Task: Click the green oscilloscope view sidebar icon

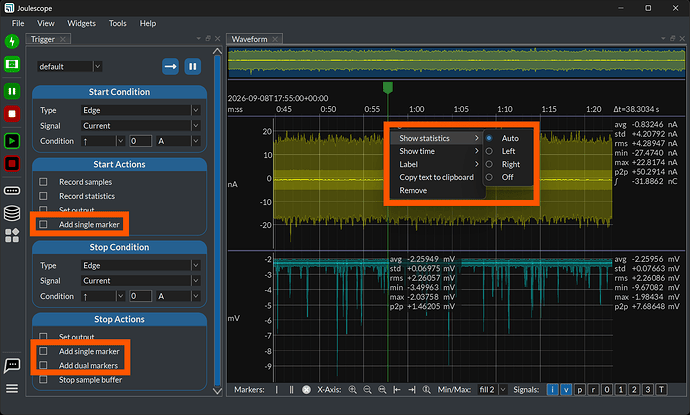Action: click(x=12, y=64)
